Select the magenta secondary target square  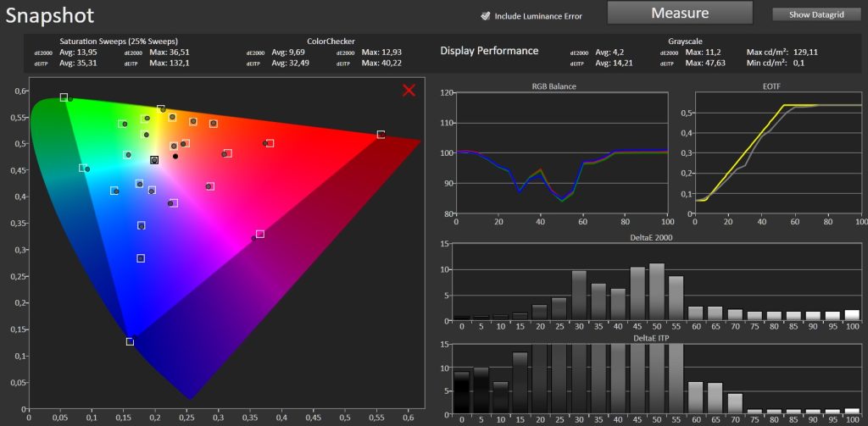point(260,234)
